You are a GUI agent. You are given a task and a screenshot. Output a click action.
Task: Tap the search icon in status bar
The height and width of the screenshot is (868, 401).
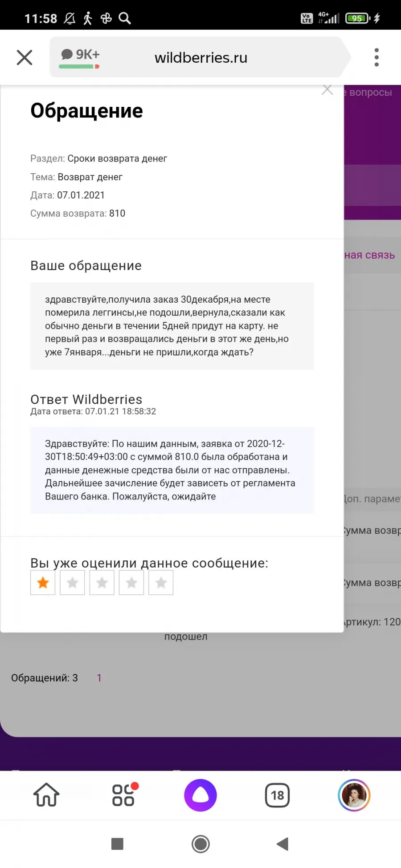125,18
